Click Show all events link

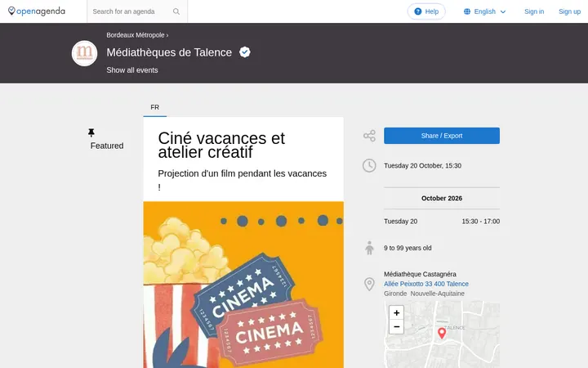pyautogui.click(x=132, y=70)
